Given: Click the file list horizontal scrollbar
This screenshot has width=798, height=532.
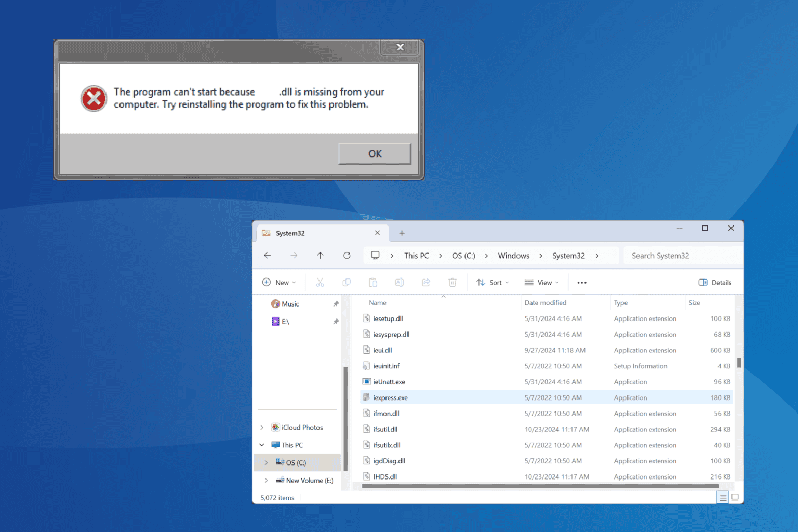Looking at the screenshot, I should (x=540, y=487).
